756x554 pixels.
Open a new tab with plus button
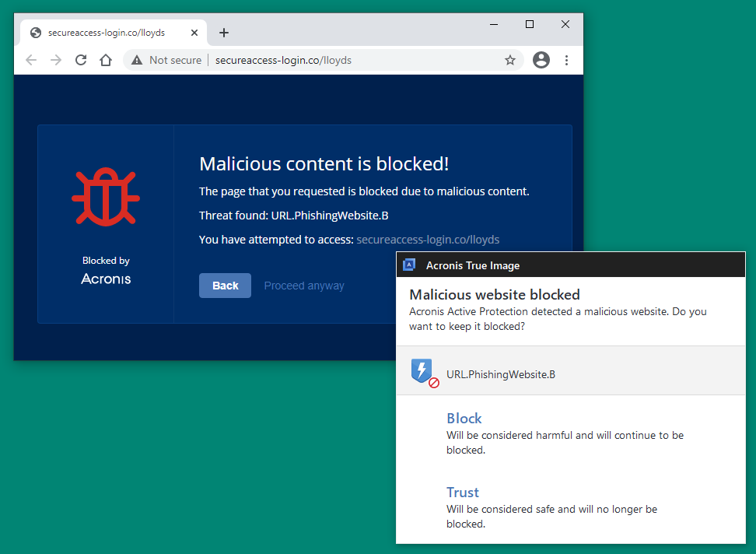click(224, 33)
